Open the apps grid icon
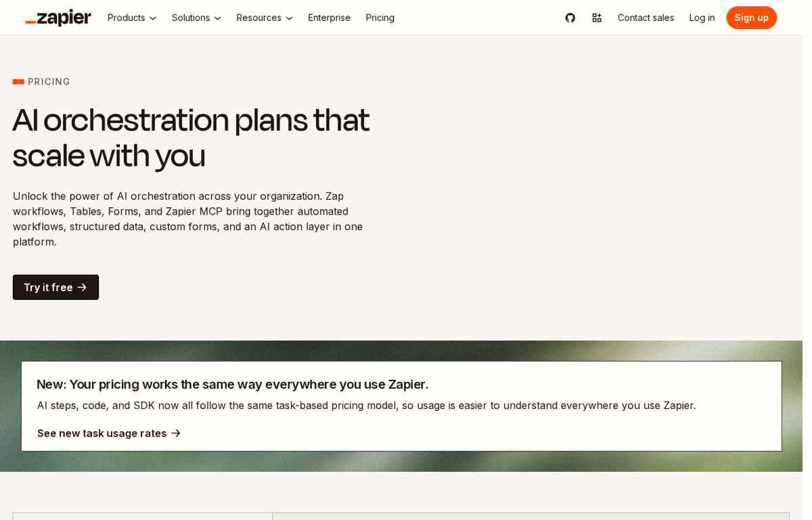 tap(597, 18)
